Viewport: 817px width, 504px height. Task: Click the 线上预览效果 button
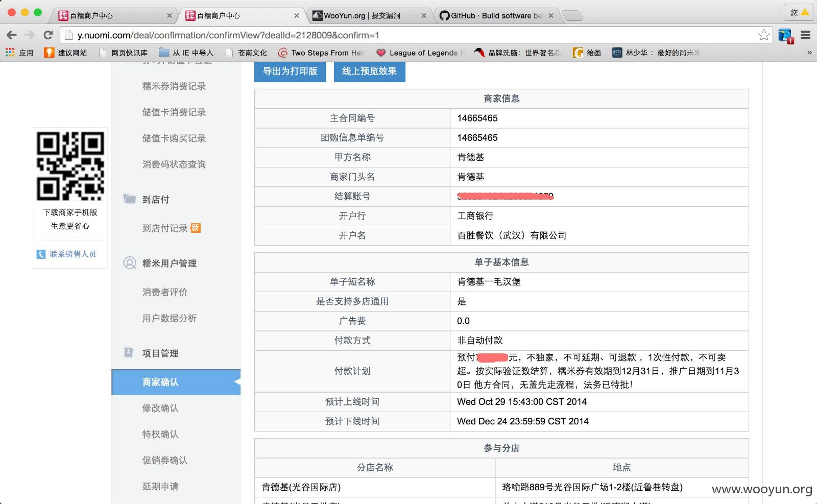[x=369, y=71]
